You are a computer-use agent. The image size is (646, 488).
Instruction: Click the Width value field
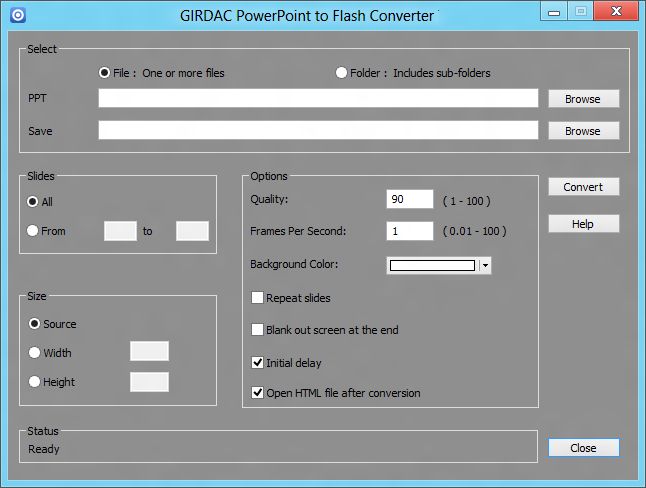pyautogui.click(x=149, y=351)
